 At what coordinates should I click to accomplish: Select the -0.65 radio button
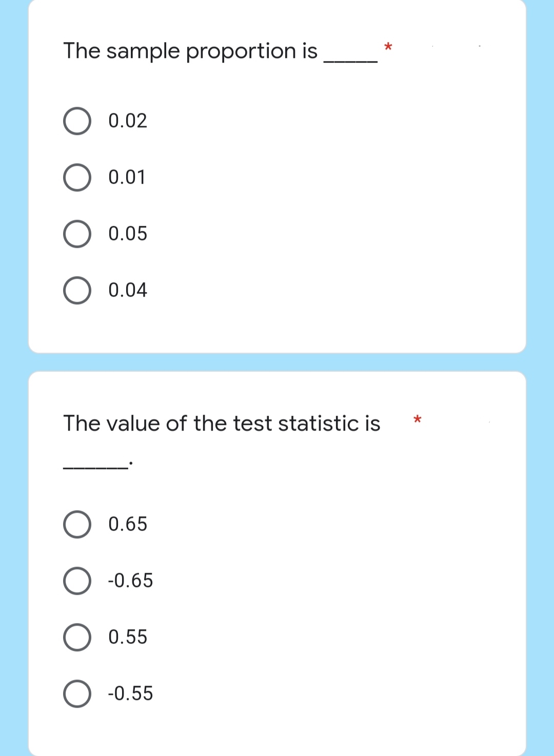point(77,581)
